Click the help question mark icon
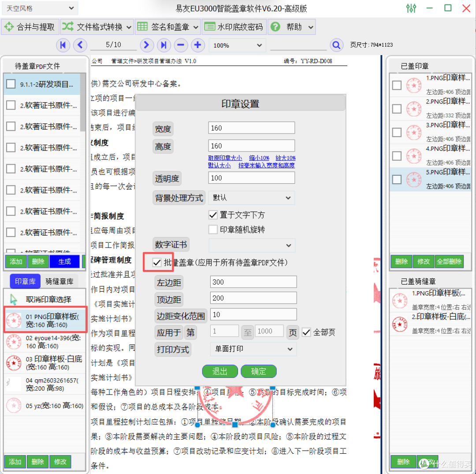This screenshot has height=474, width=476. tap(275, 27)
